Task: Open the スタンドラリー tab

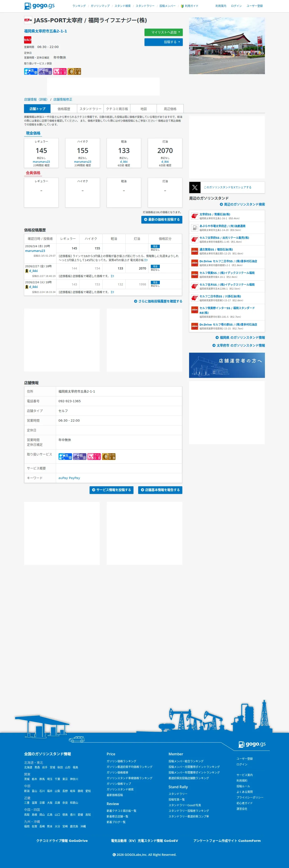Action: point(90,109)
